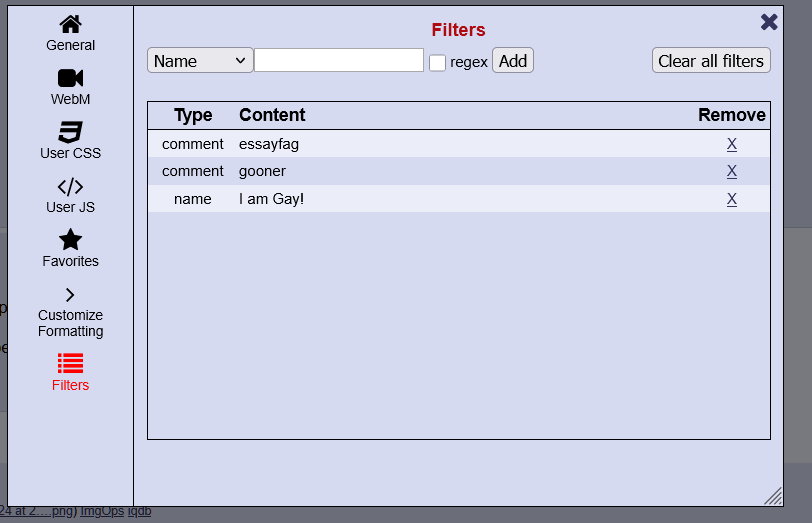Clear all filters button
This screenshot has height=523, width=812.
[x=711, y=61]
